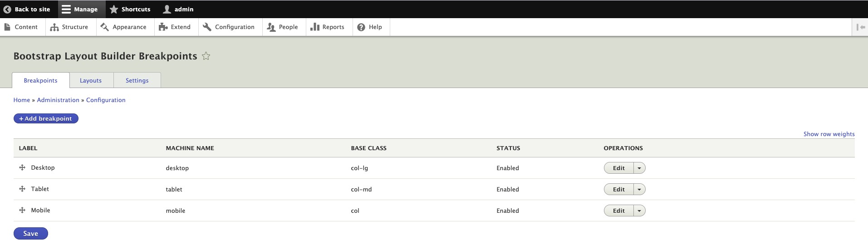Collapse toolbar with the orientation toggle icon

860,27
